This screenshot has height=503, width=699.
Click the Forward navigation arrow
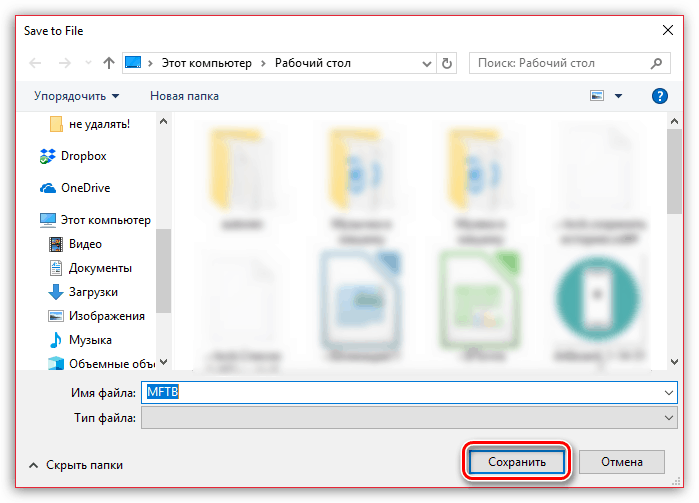tap(65, 63)
